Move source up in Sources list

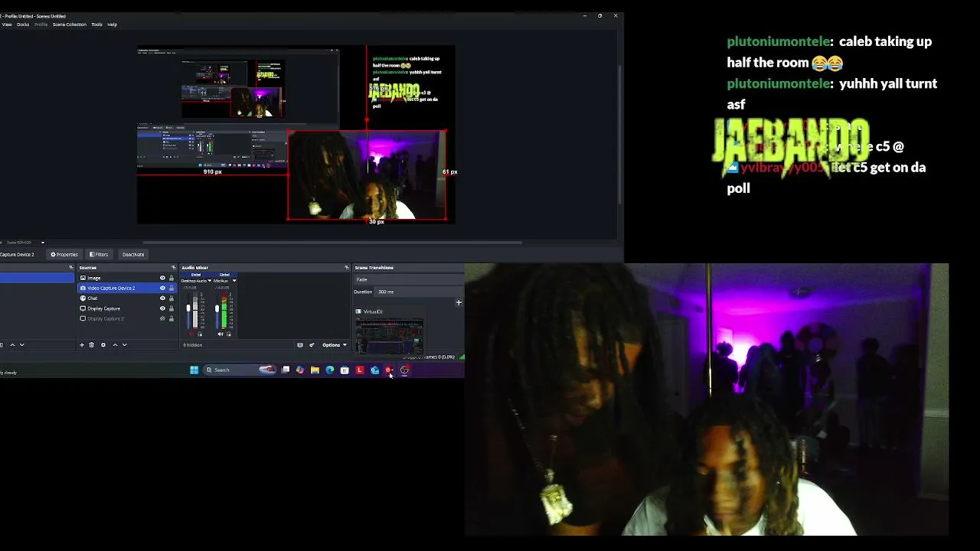click(x=115, y=345)
